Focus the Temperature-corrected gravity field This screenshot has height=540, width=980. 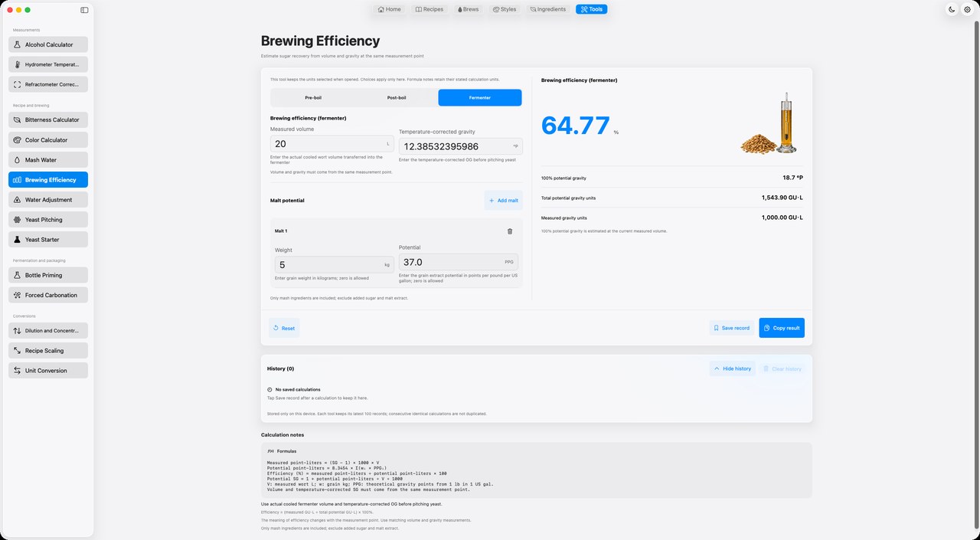click(x=461, y=146)
